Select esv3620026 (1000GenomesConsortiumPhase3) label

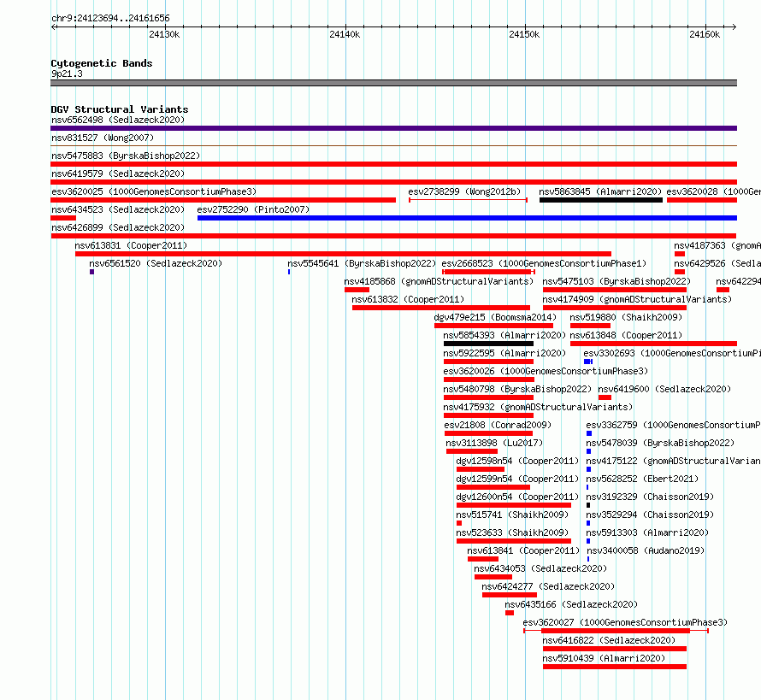[x=546, y=371]
